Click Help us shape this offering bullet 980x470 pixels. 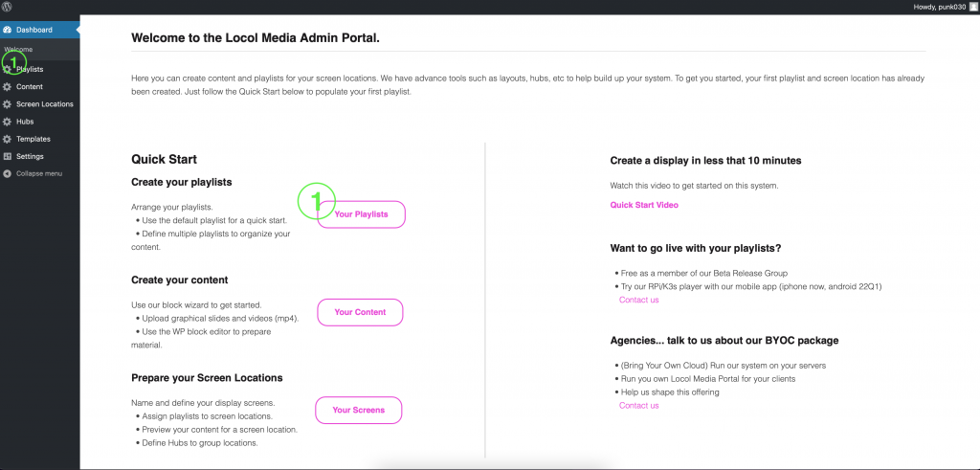point(670,392)
